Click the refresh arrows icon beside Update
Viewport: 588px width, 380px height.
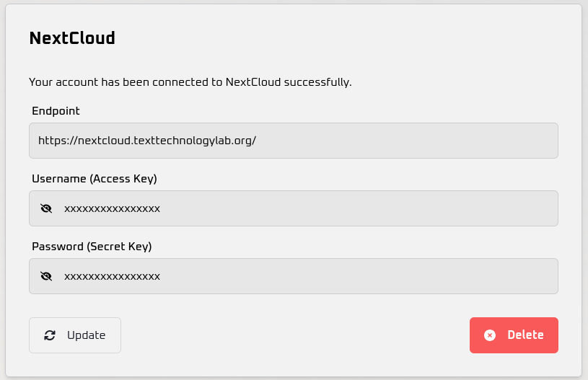coord(50,335)
